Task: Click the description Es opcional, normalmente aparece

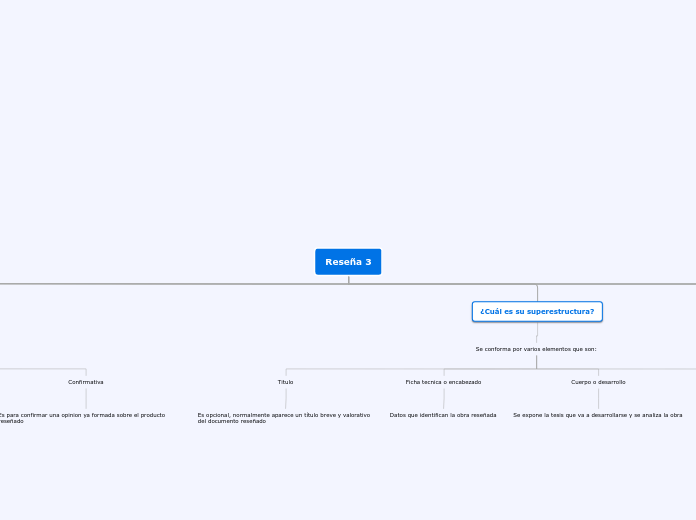Action: pos(284,418)
